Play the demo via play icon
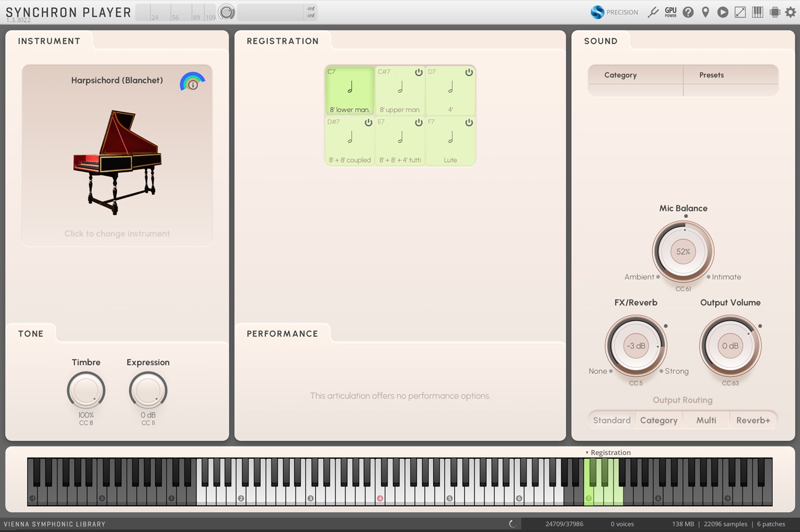Screen dimensions: 800x532 722,12
